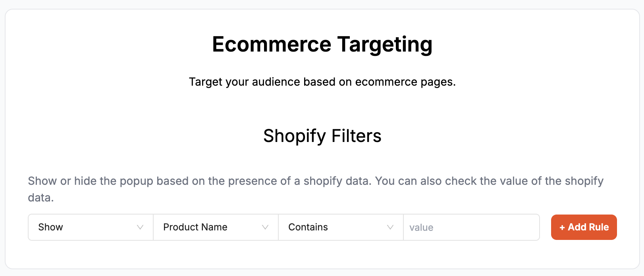Click the audience targeting subtitle text
Screen dimensions: 644x276
(322, 82)
